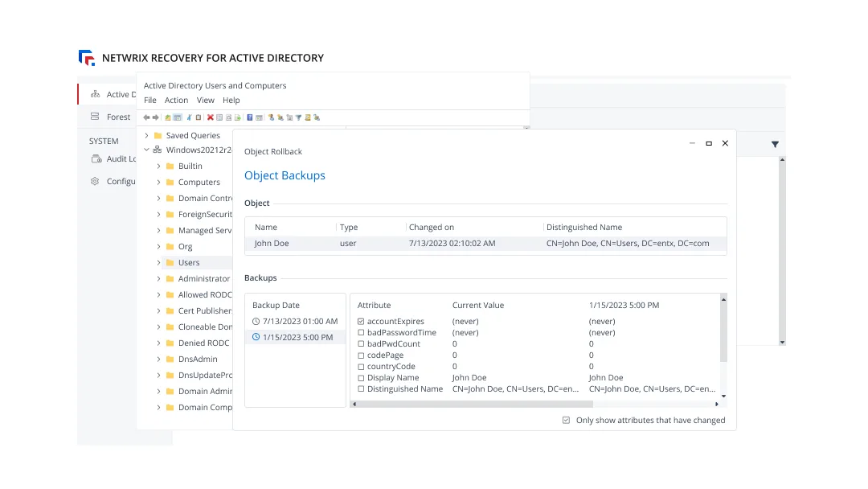Click the Refresh toolbar icon

[x=228, y=117]
